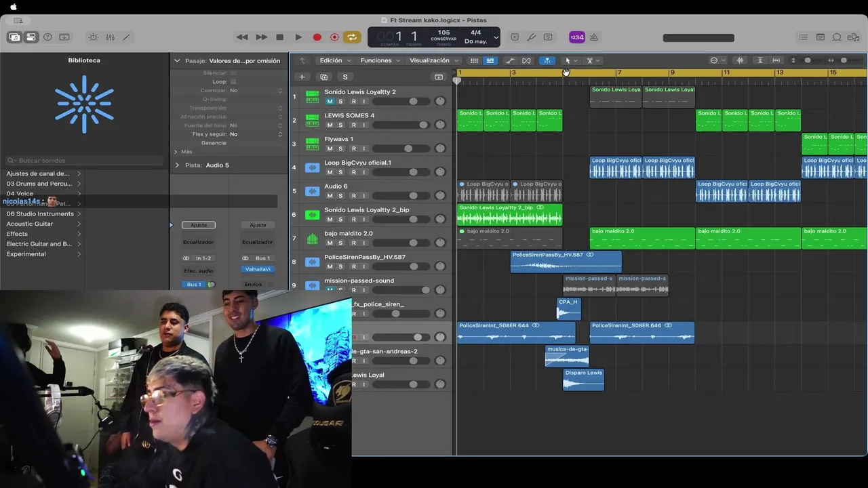The width and height of the screenshot is (868, 488).
Task: Click the duplicate track button
Action: [x=323, y=77]
